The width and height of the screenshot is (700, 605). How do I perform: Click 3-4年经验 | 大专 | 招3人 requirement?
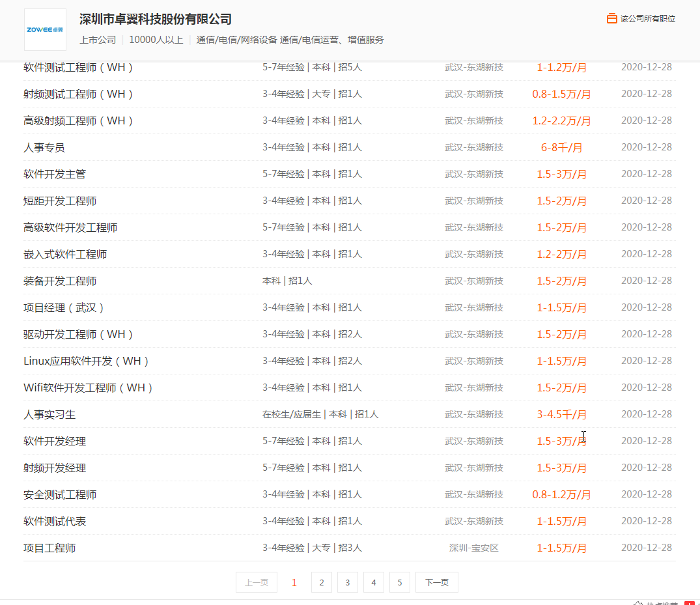point(312,548)
